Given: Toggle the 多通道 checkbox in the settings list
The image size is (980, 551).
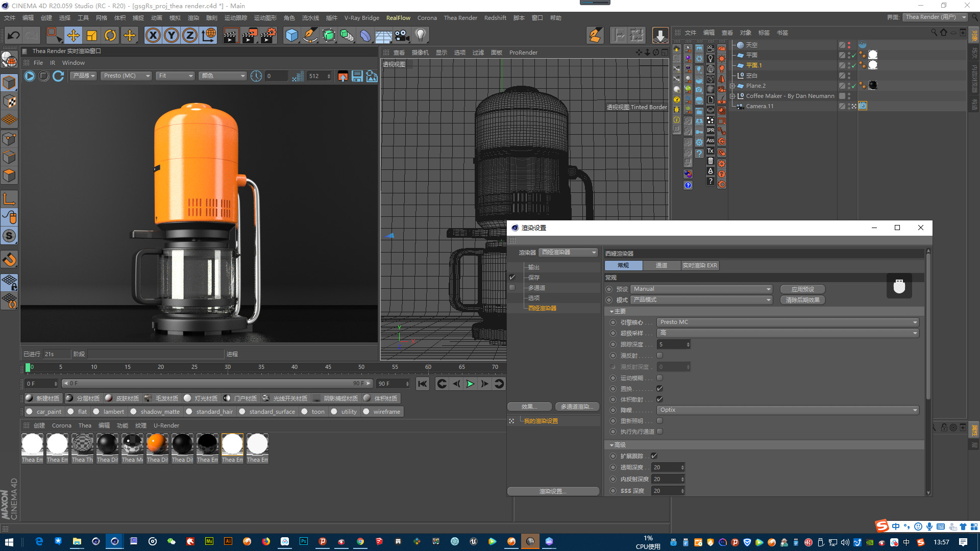Looking at the screenshot, I should 512,287.
